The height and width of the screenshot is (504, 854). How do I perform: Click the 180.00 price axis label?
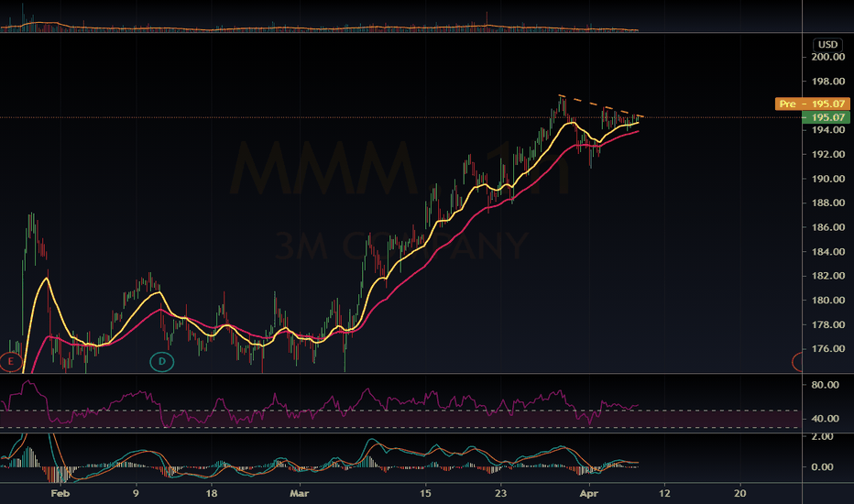tap(827, 301)
